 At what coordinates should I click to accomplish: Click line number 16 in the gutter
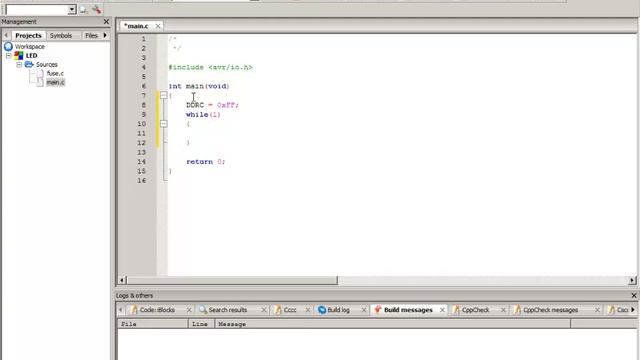coord(141,180)
